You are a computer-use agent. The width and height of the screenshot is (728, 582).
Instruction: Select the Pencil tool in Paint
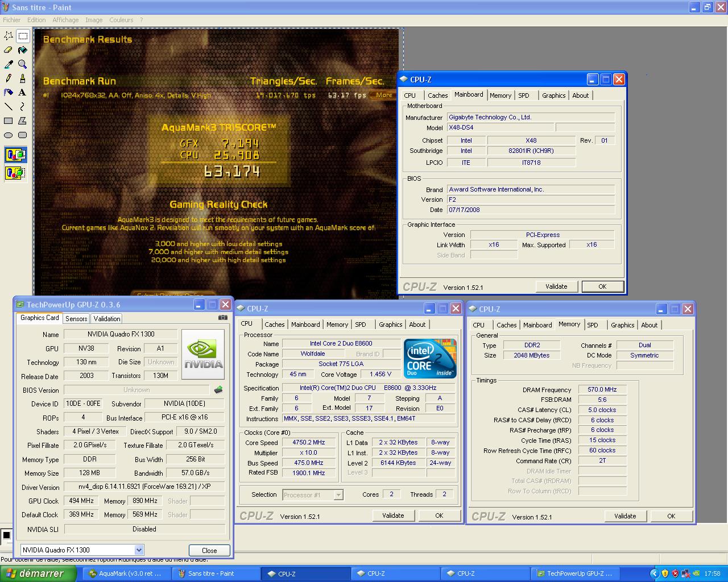point(9,78)
